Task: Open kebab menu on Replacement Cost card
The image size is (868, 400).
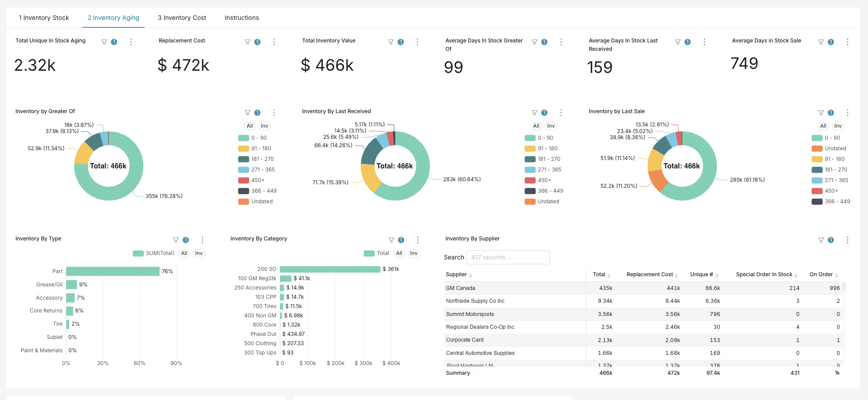Action: pos(274,42)
